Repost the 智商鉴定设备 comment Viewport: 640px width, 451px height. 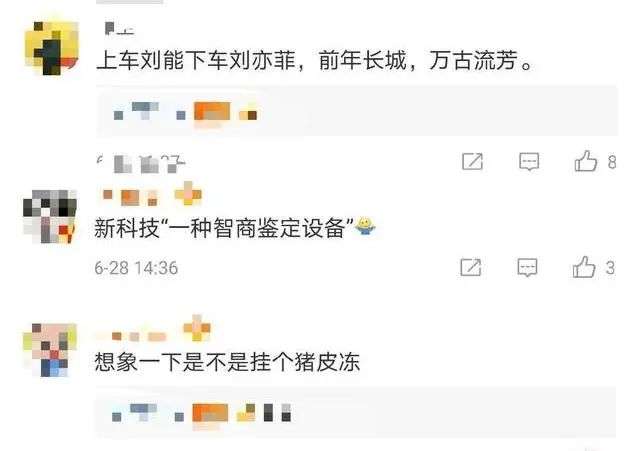point(471,268)
